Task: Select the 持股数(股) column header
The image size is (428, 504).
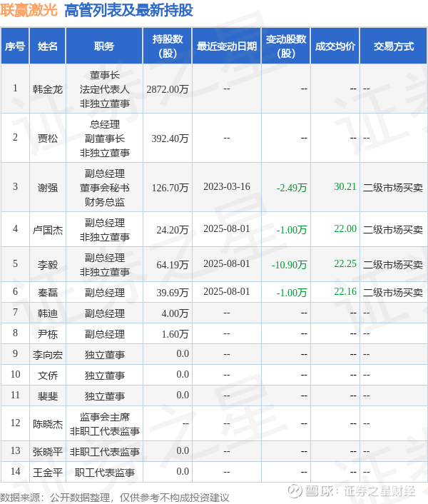Action: pos(168,46)
